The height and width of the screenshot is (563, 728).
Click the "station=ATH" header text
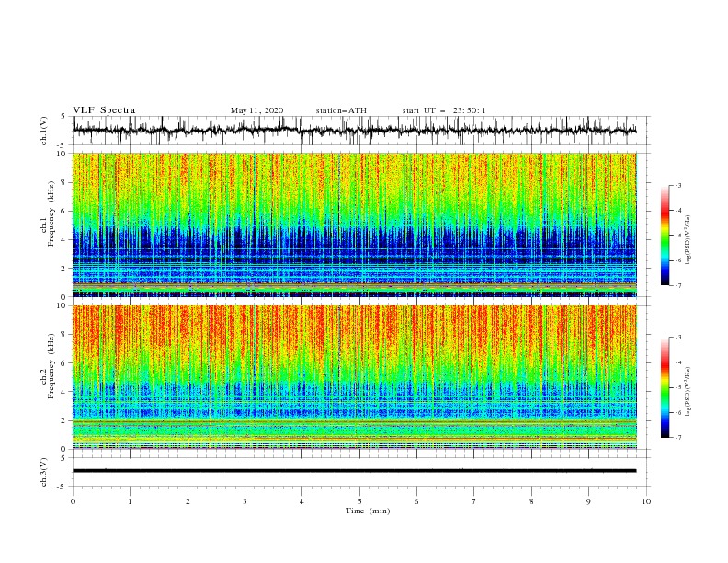pyautogui.click(x=341, y=110)
